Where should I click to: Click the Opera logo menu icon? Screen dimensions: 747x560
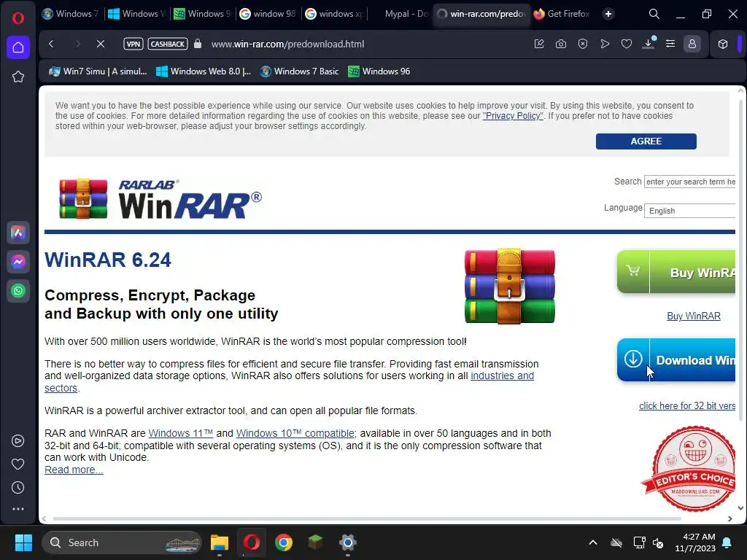point(18,18)
